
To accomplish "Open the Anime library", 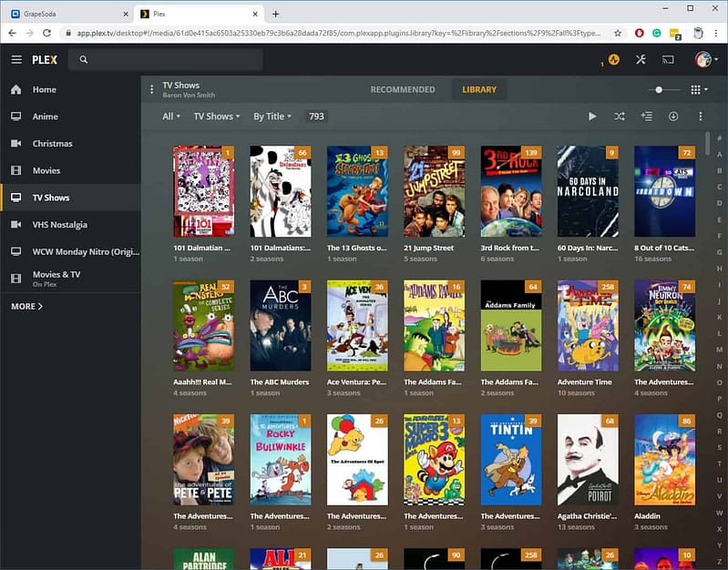I will click(x=70, y=117).
